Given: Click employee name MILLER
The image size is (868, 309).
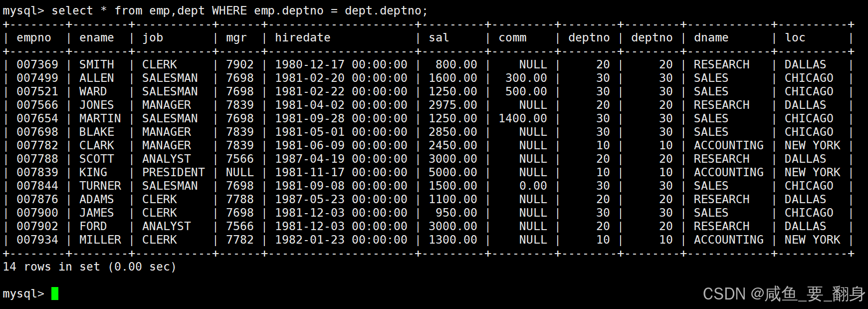Looking at the screenshot, I should click(x=100, y=240).
